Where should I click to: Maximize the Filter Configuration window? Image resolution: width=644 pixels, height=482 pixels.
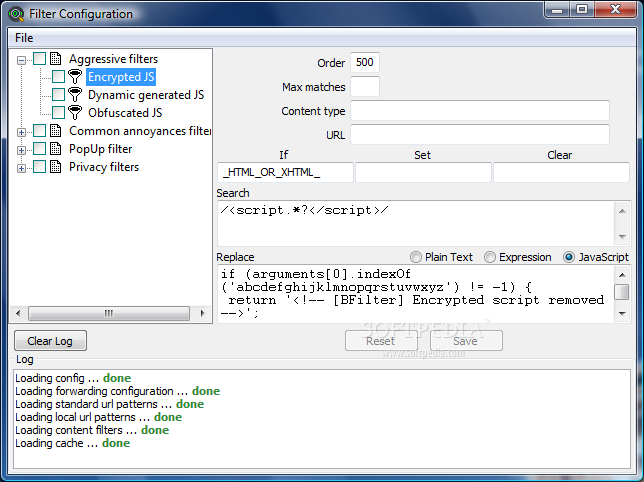[x=582, y=9]
